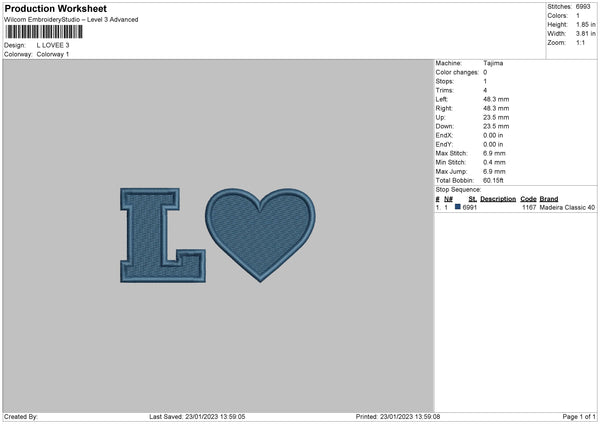Click the Description column header

click(498, 199)
